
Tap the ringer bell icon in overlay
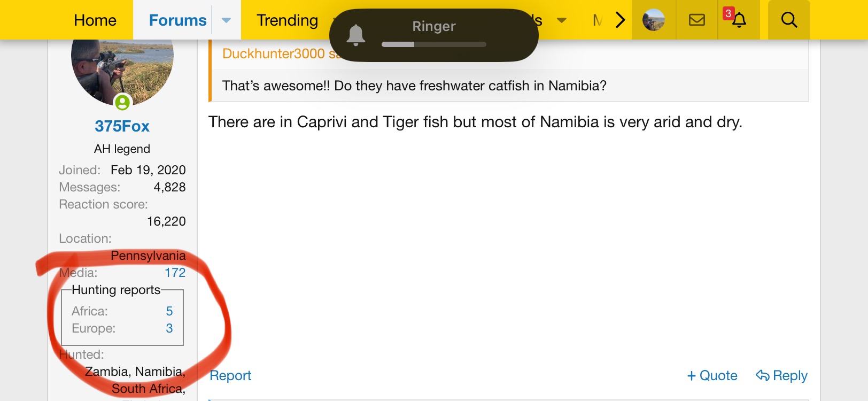point(355,35)
